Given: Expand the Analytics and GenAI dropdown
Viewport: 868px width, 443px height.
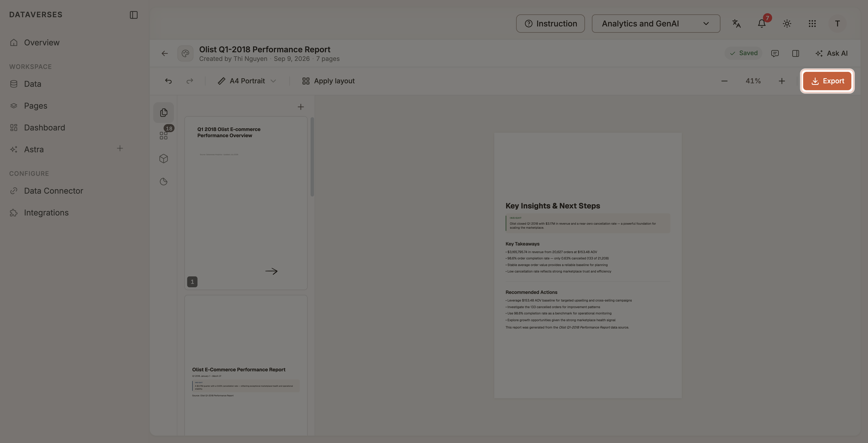Looking at the screenshot, I should click(x=656, y=24).
